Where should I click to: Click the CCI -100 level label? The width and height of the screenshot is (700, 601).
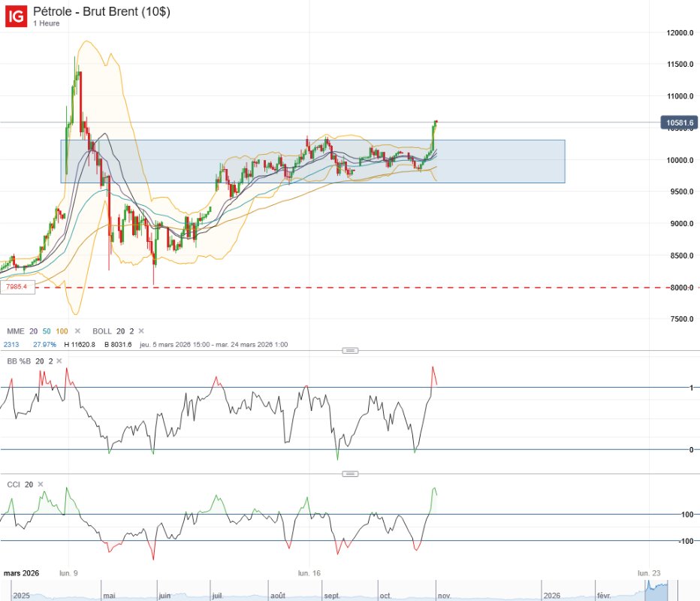coord(686,541)
